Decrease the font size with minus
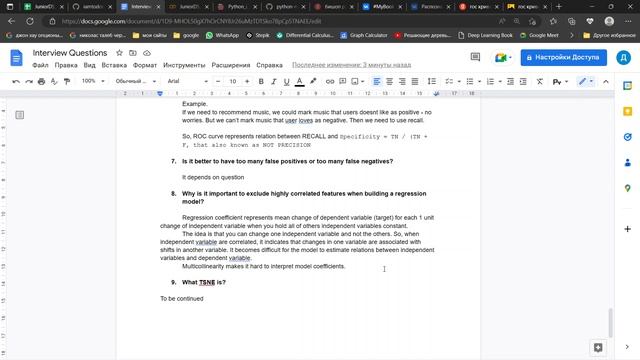Image resolution: width=640 pixels, height=360 pixels. pos(218,82)
